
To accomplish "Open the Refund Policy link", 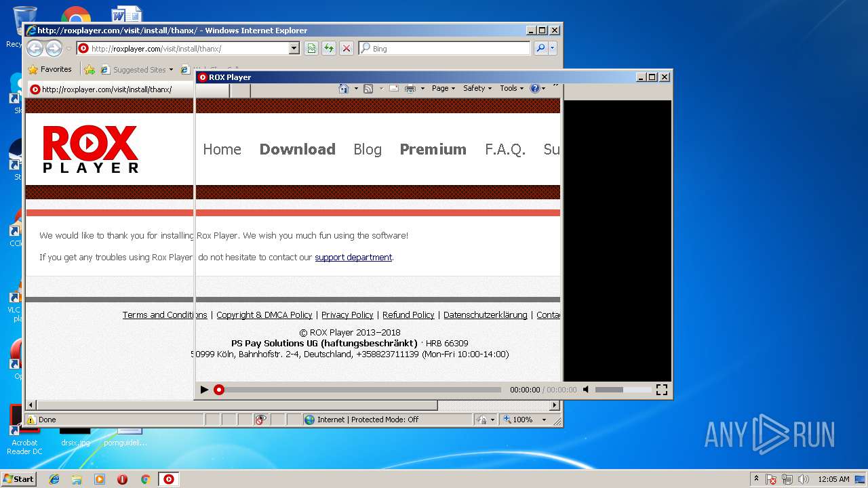I will pyautogui.click(x=408, y=314).
